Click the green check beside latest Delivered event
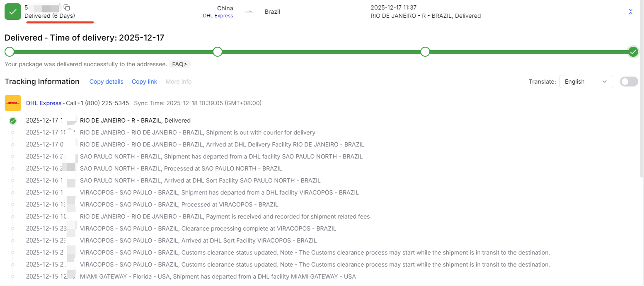 [13, 121]
